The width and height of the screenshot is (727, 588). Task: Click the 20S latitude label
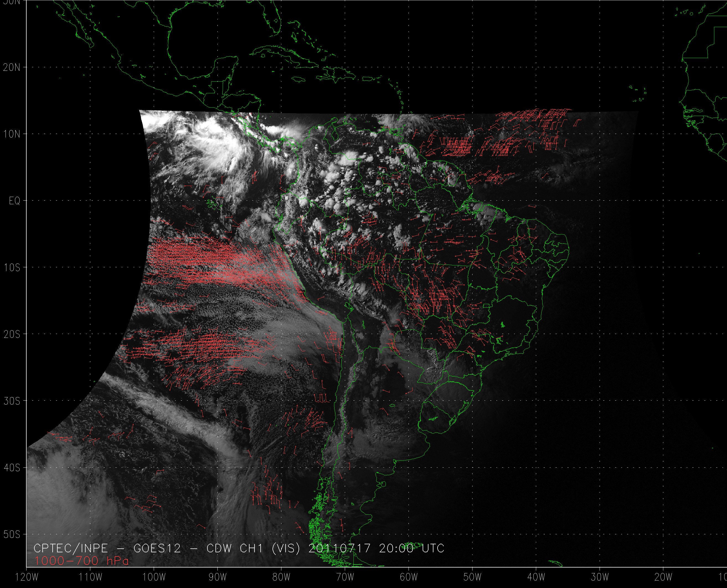pyautogui.click(x=12, y=334)
